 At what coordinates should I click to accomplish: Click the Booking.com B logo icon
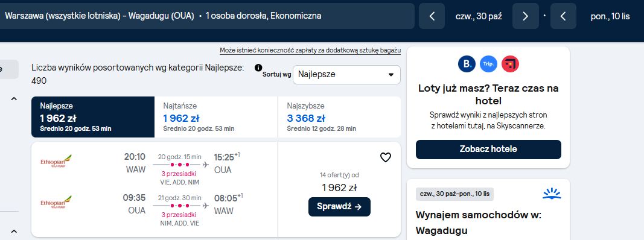(x=467, y=64)
